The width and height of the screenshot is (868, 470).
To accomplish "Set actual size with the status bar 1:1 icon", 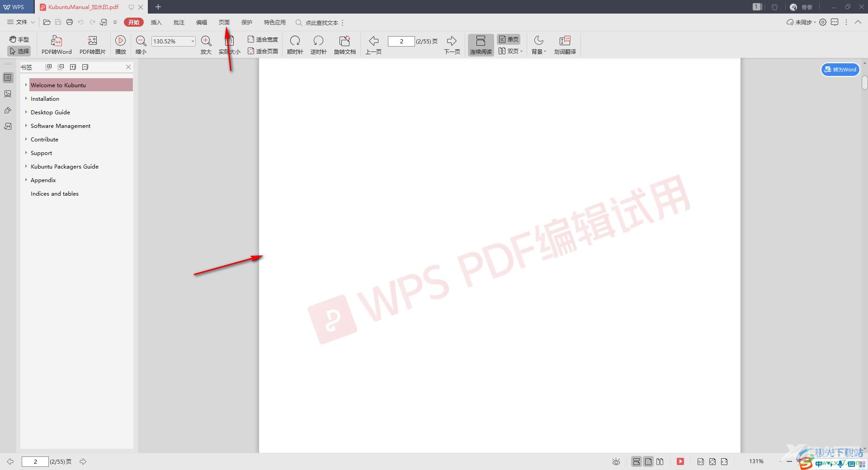I will point(700,461).
